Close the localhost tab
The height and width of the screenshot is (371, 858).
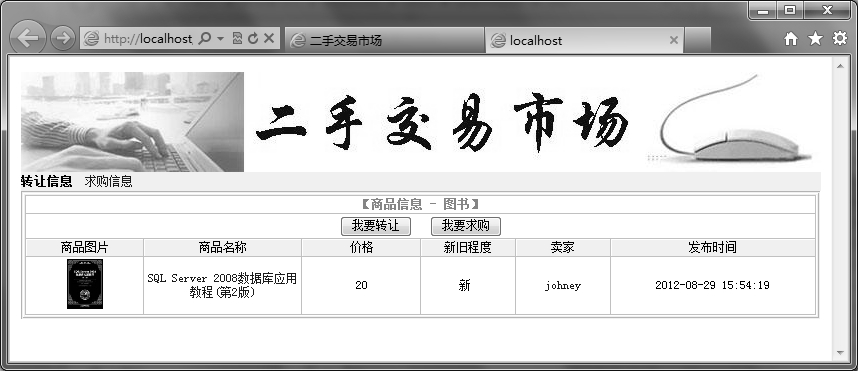tap(674, 40)
